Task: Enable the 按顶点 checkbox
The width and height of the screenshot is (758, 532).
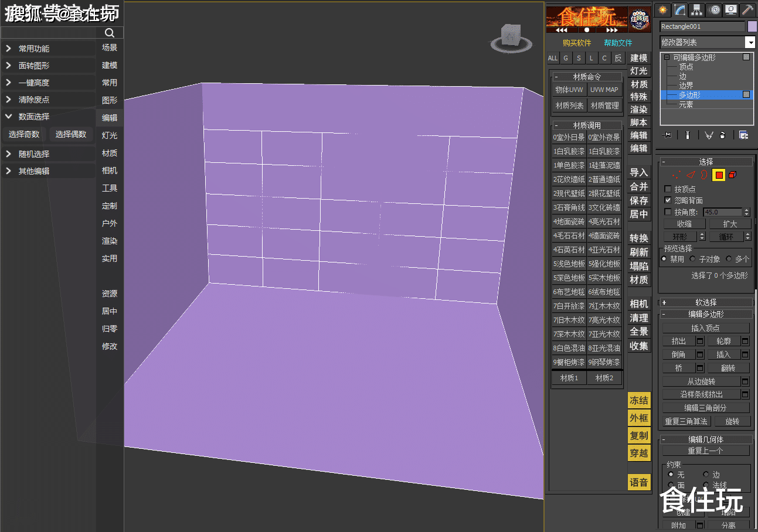Action: pyautogui.click(x=668, y=189)
